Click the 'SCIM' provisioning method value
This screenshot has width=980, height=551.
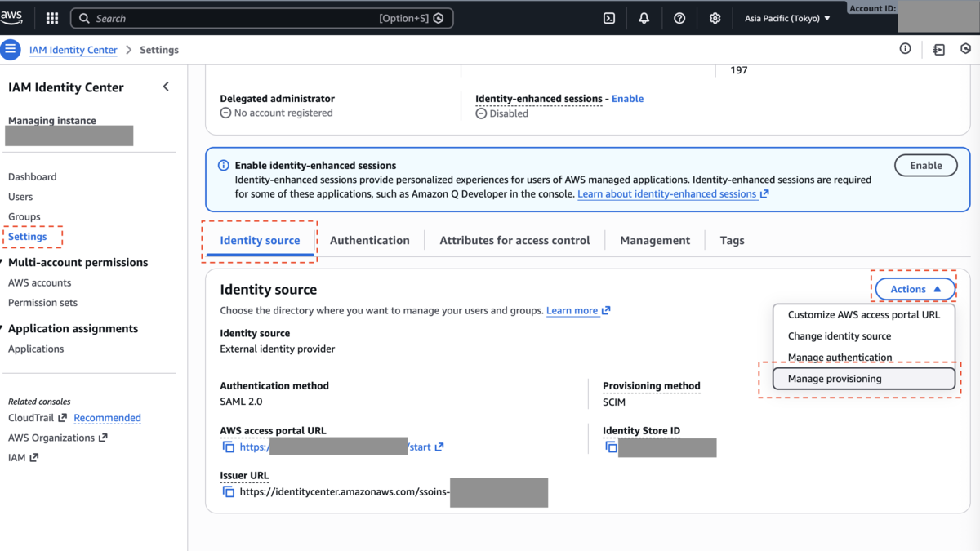pyautogui.click(x=614, y=402)
